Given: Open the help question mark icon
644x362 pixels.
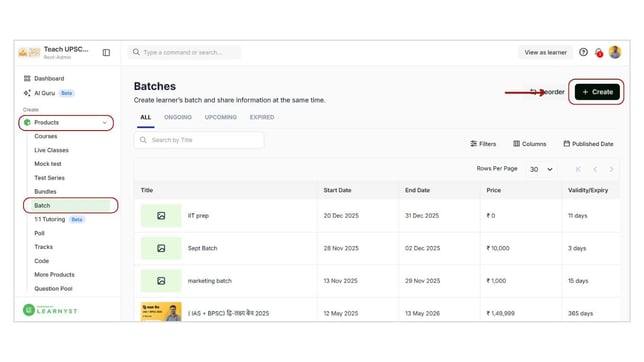Looking at the screenshot, I should [583, 52].
